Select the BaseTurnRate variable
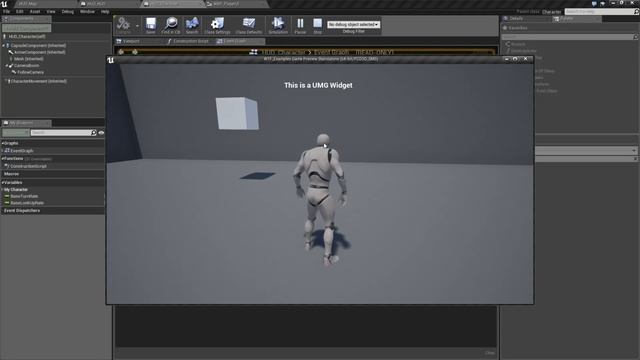 pos(24,196)
